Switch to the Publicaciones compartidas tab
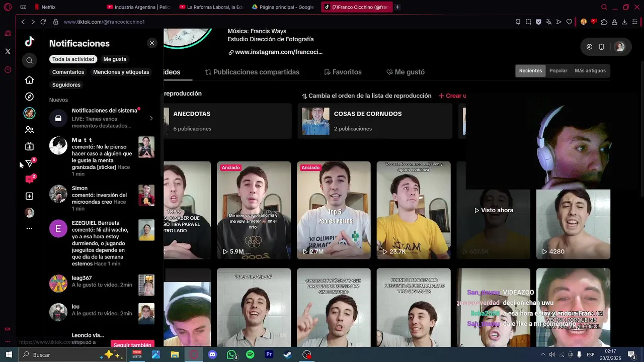Image resolution: width=644 pixels, height=362 pixels. pyautogui.click(x=252, y=72)
